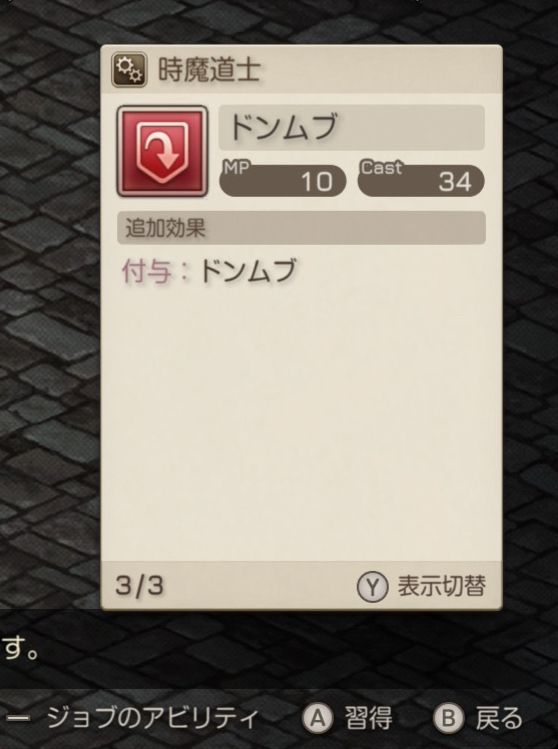Click the 3/3 page indicator
Screen dimensions: 558x749
point(139,586)
